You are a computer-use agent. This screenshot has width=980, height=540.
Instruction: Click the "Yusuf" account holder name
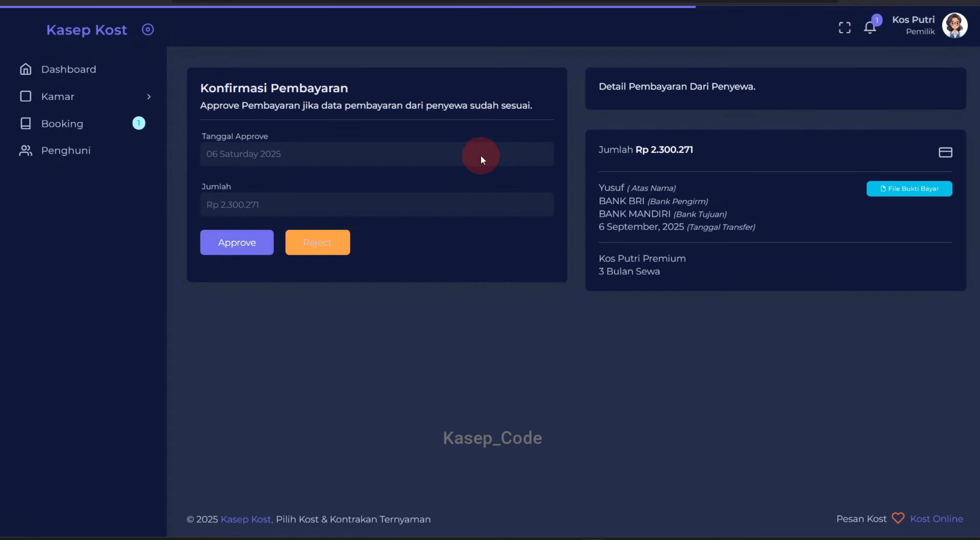pyautogui.click(x=611, y=188)
